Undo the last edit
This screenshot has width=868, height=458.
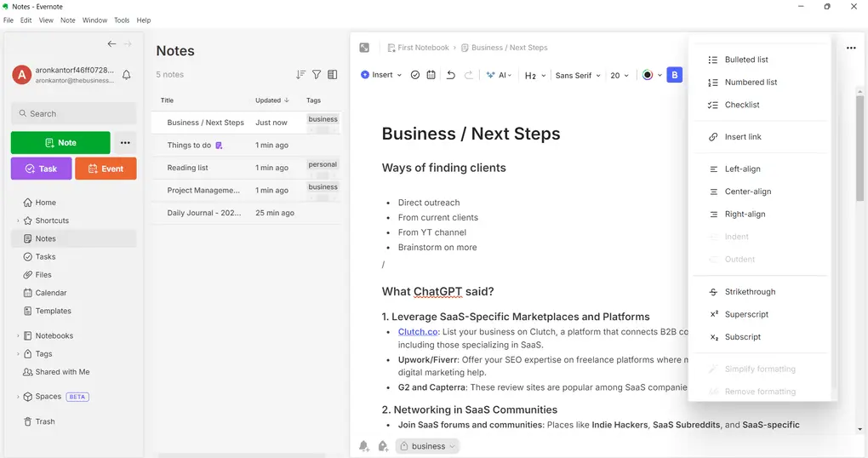coord(451,75)
